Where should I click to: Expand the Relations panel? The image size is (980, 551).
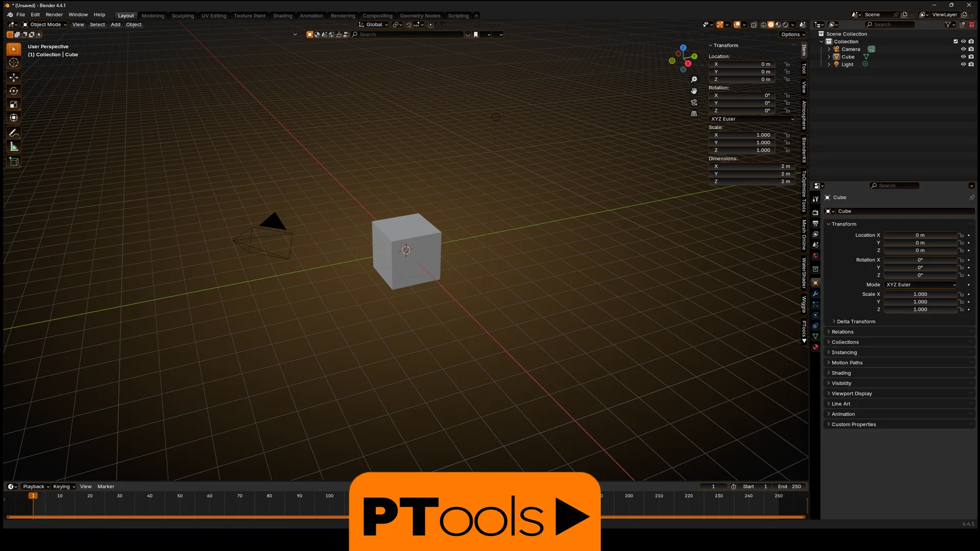842,332
